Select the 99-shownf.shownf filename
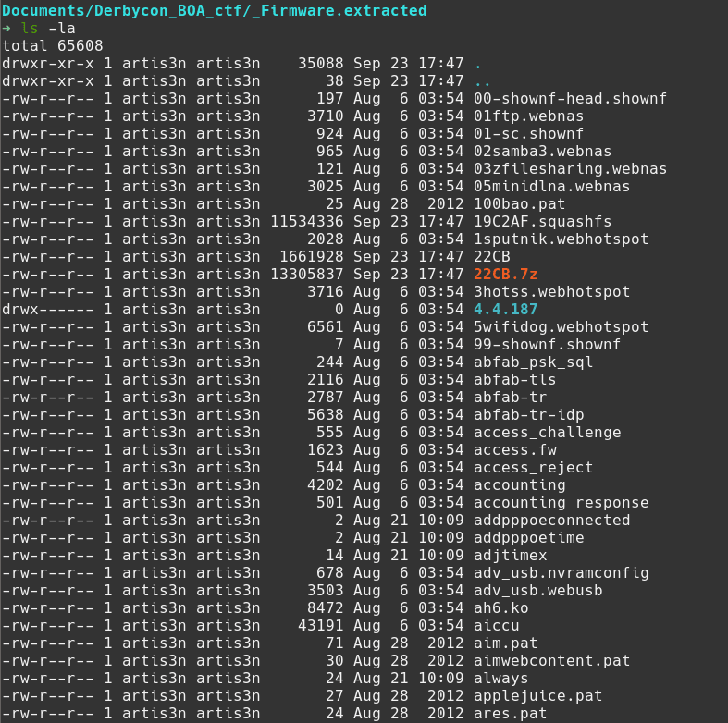The image size is (728, 723). pyautogui.click(x=547, y=345)
